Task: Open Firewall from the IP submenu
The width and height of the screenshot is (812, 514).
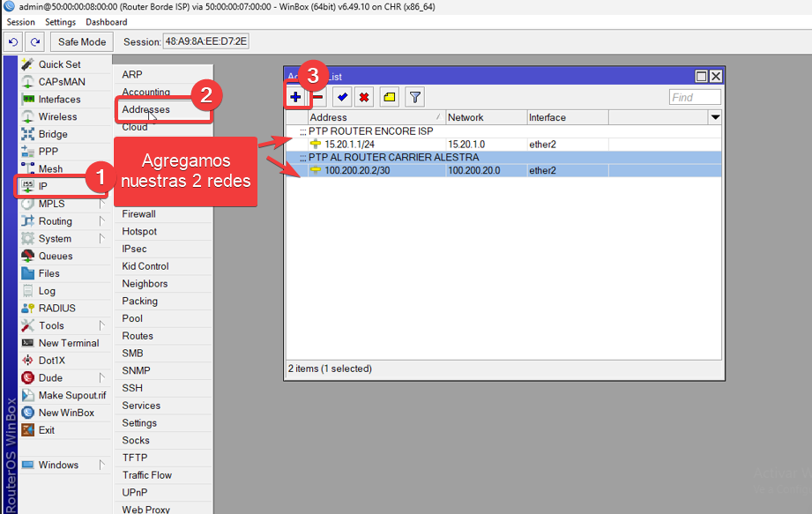Action: coord(138,213)
